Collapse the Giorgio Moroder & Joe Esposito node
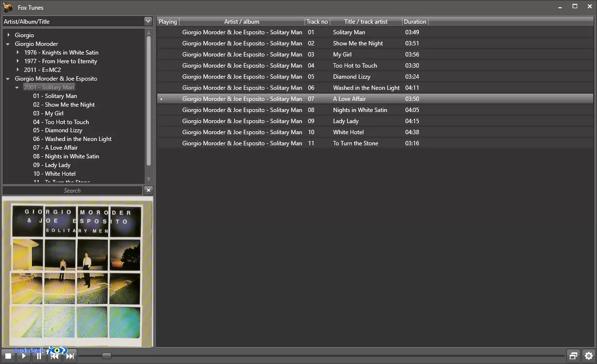 pyautogui.click(x=8, y=79)
